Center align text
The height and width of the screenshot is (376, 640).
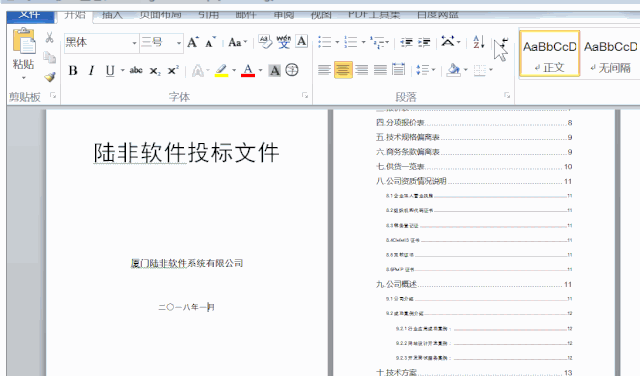click(343, 70)
